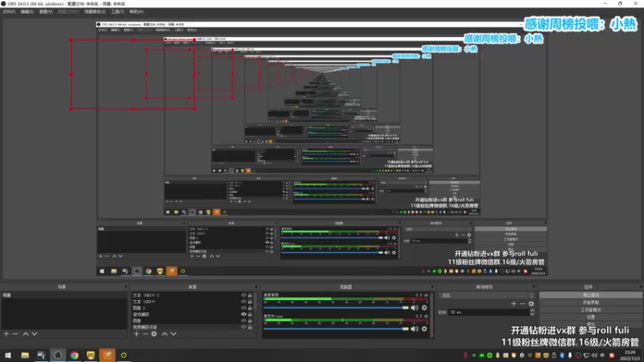
Task: Toggle visibility of 图像 2 source
Action: click(244, 308)
